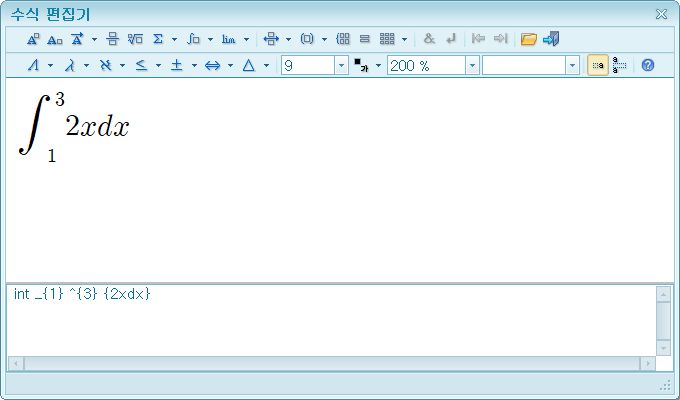Image resolution: width=680 pixels, height=400 pixels.
Task: Click the Sigma summation icon
Action: tap(158, 39)
